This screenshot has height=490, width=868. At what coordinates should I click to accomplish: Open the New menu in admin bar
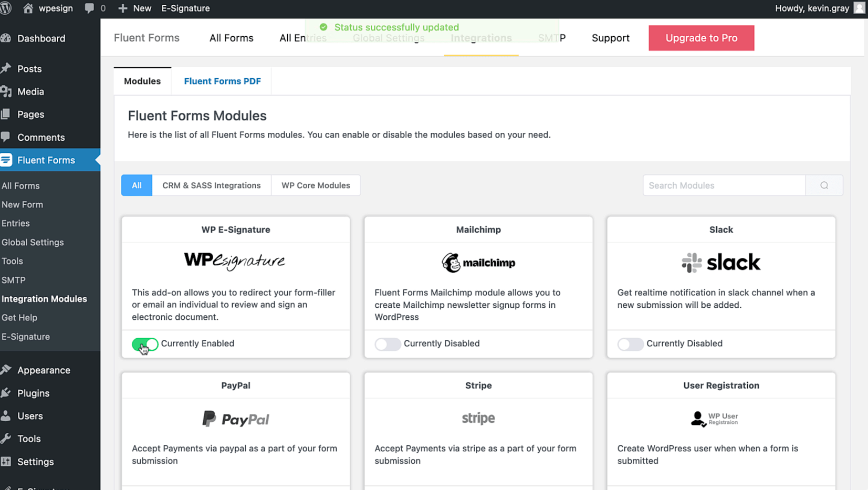pyautogui.click(x=134, y=8)
